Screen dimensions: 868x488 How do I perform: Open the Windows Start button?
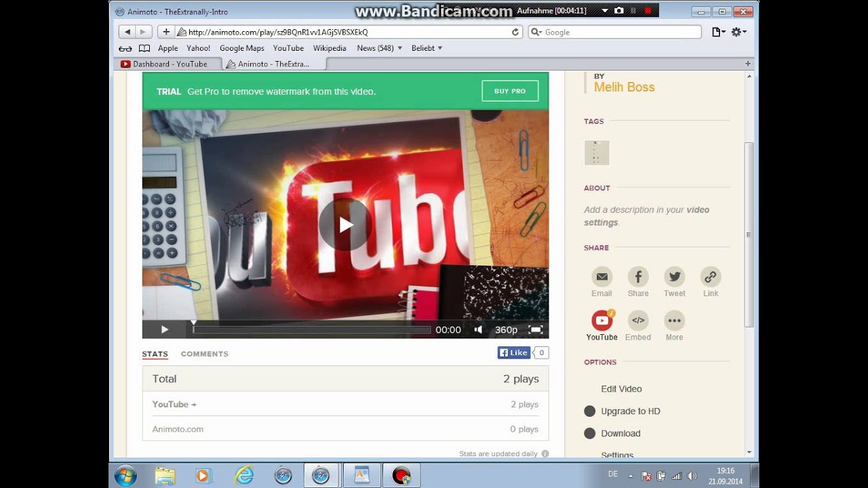pyautogui.click(x=125, y=476)
